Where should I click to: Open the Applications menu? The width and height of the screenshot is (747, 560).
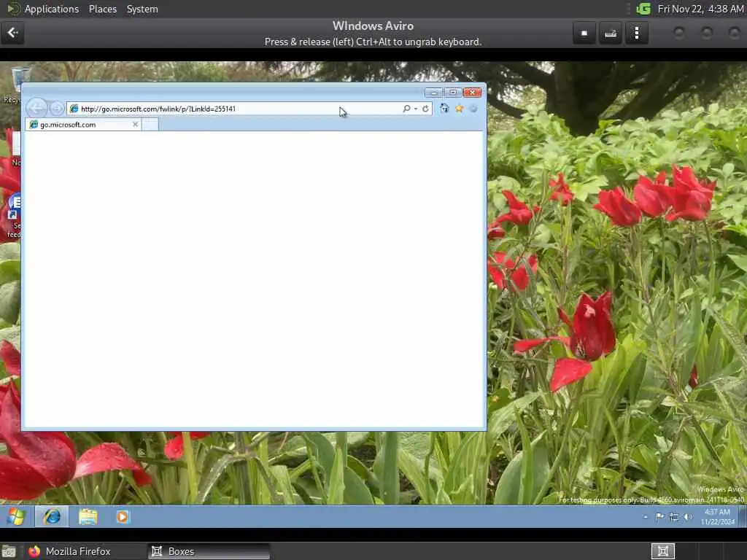52,9
